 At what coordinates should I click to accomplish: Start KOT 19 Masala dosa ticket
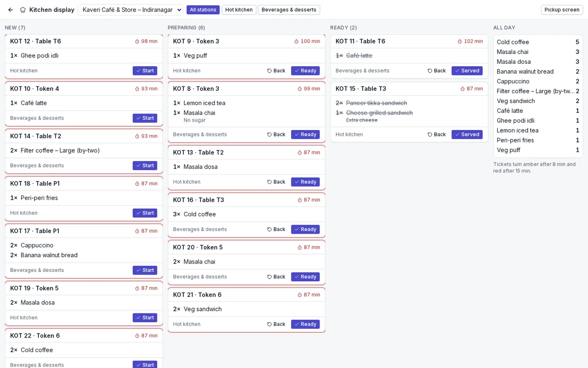pyautogui.click(x=145, y=318)
